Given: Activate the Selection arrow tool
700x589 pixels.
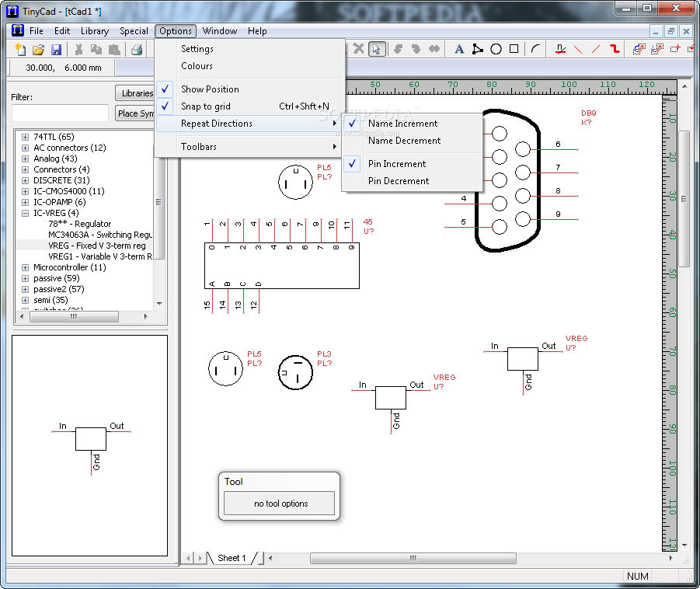Looking at the screenshot, I should pyautogui.click(x=377, y=48).
